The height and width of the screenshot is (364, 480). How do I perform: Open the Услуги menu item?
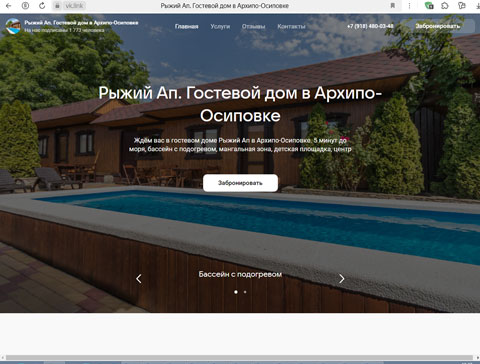220,26
